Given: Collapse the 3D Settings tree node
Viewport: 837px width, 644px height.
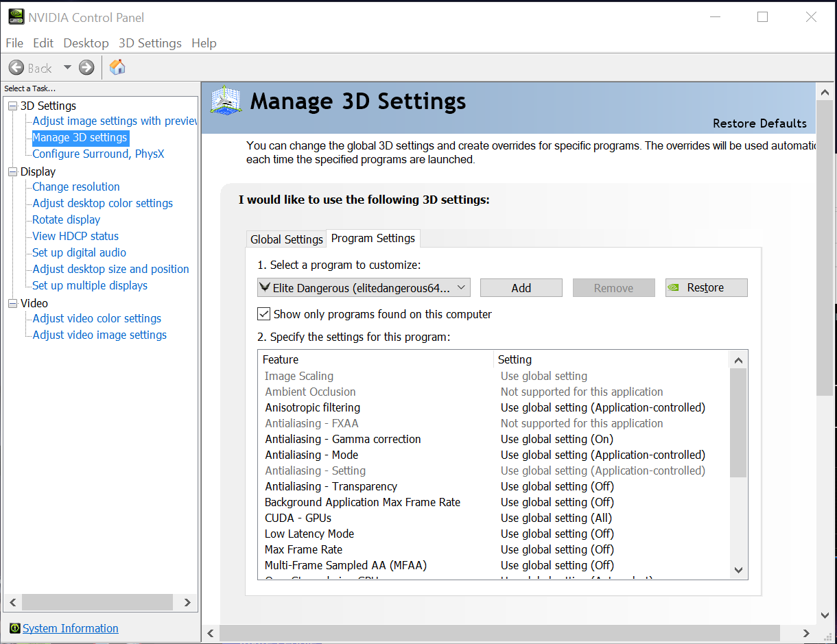Looking at the screenshot, I should point(12,106).
